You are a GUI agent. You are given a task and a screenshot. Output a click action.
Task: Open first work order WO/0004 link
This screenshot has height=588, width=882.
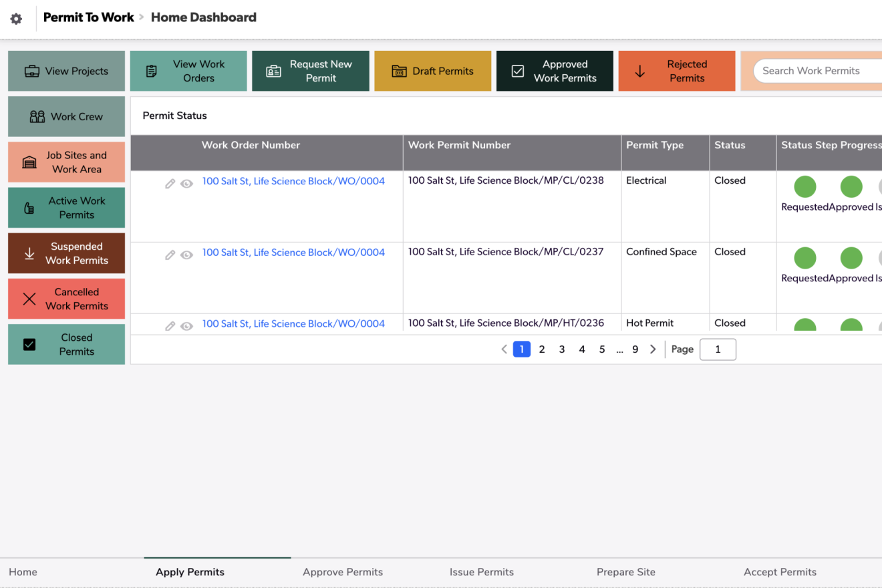coord(293,181)
